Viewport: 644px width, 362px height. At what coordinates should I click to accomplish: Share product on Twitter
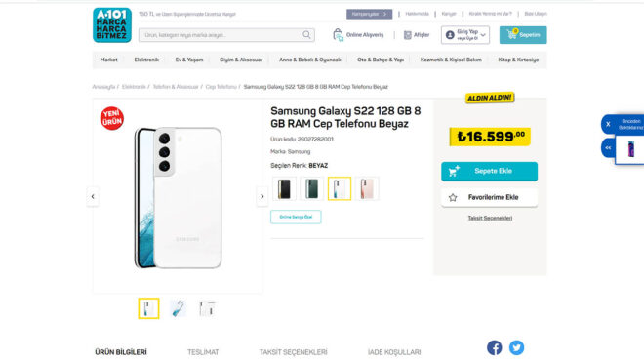pyautogui.click(x=516, y=347)
